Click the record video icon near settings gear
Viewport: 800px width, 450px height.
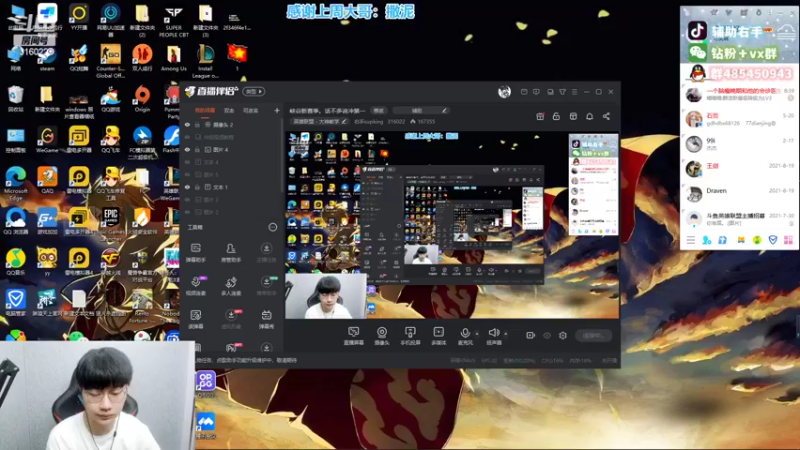[531, 335]
